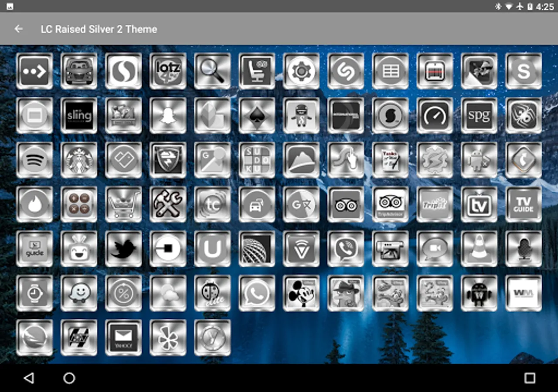Tap the TV GUIDE icon
This screenshot has height=392, width=558.
(524, 204)
